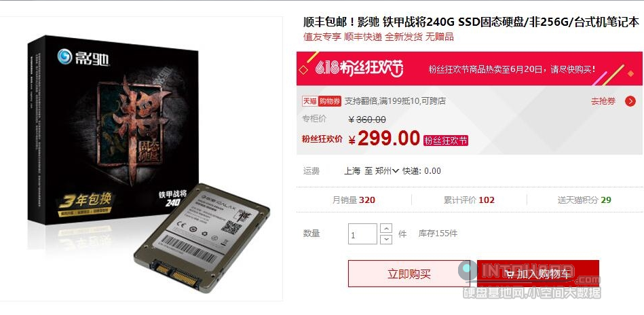The height and width of the screenshot is (315, 644).
Task: Click the 立即购买 button
Action: click(409, 274)
